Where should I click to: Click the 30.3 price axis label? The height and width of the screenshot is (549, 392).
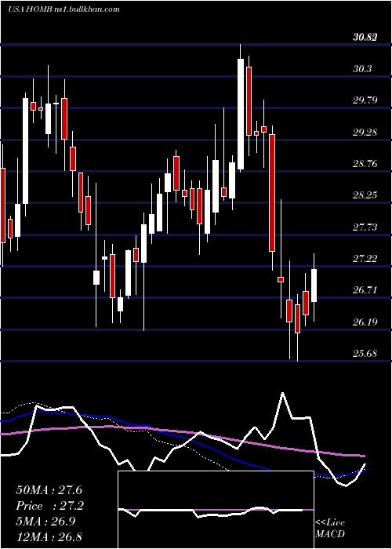tap(362, 69)
